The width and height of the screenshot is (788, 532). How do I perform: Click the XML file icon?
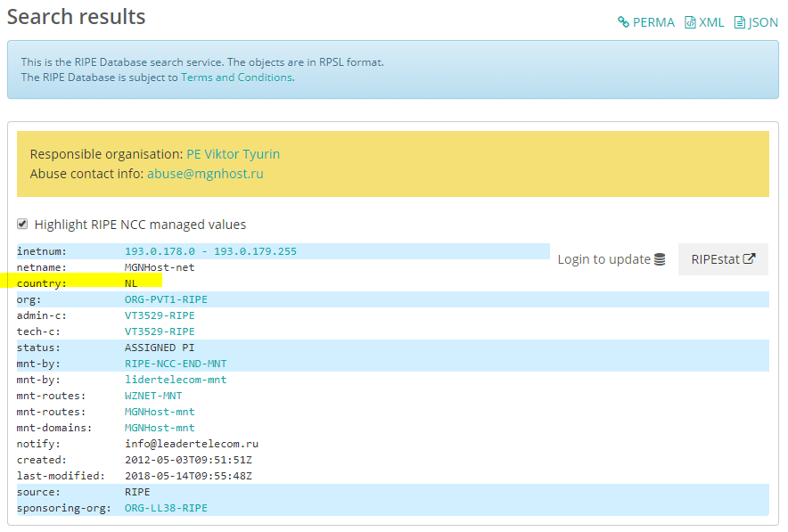point(690,22)
